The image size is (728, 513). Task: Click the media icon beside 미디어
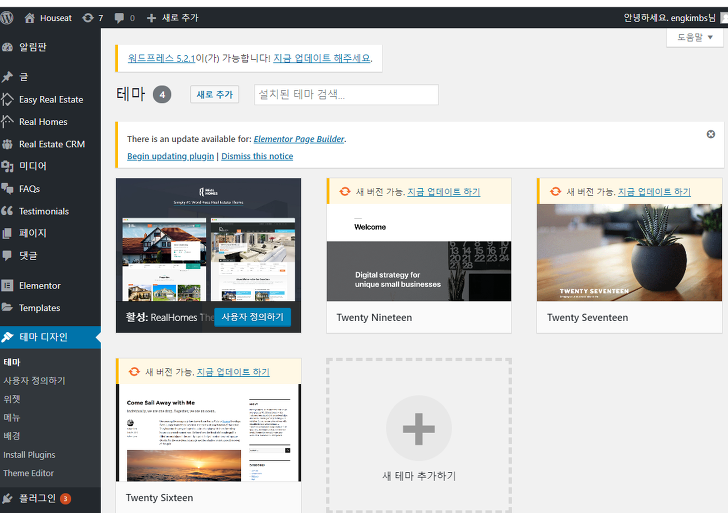7,166
